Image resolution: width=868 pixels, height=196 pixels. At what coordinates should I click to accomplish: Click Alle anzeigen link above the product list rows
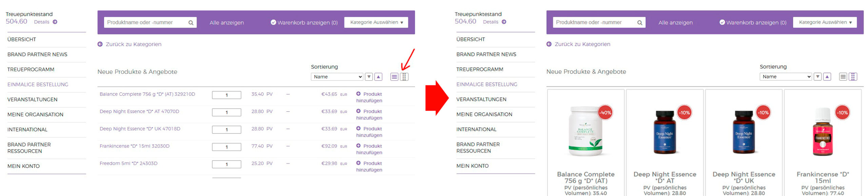[226, 23]
